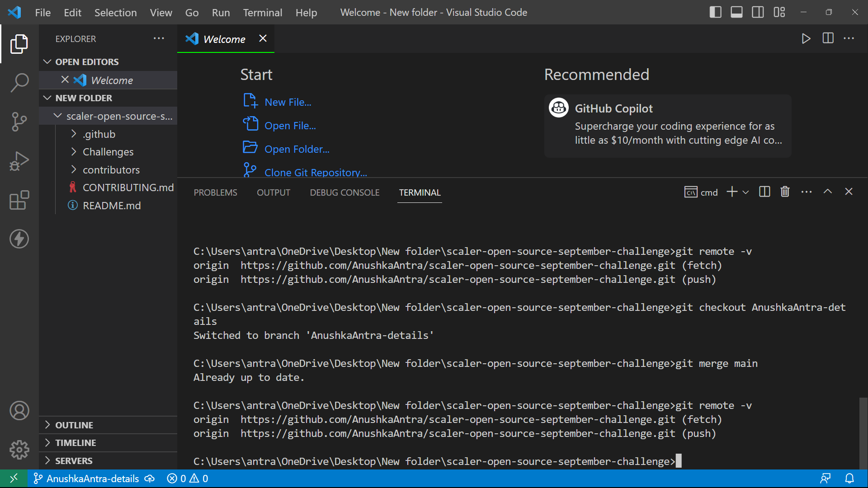
Task: Click the New File link on Welcome page
Action: (x=288, y=102)
